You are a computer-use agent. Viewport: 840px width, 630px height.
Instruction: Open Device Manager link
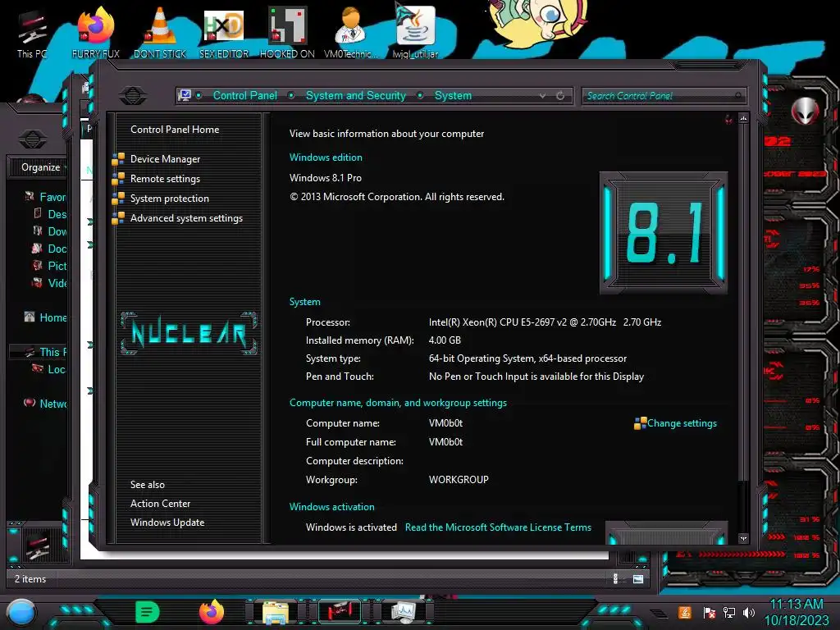coord(165,159)
